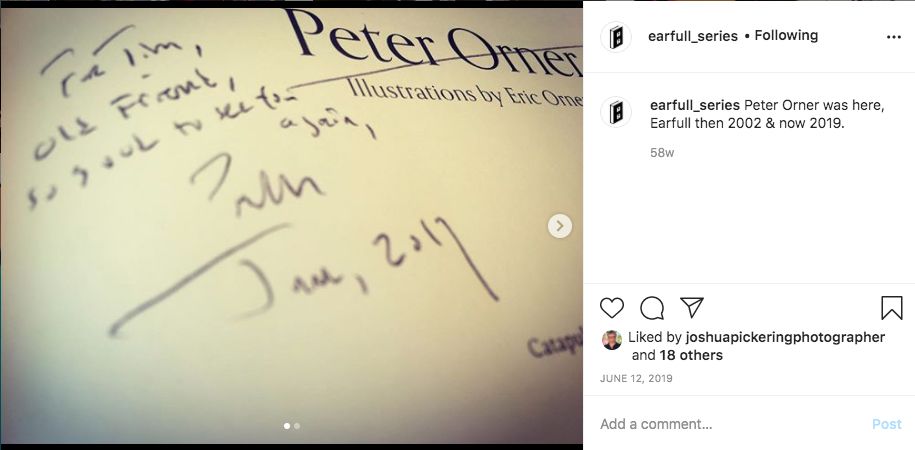Submit the comment with the Post button
The image size is (915, 450).
click(x=886, y=424)
